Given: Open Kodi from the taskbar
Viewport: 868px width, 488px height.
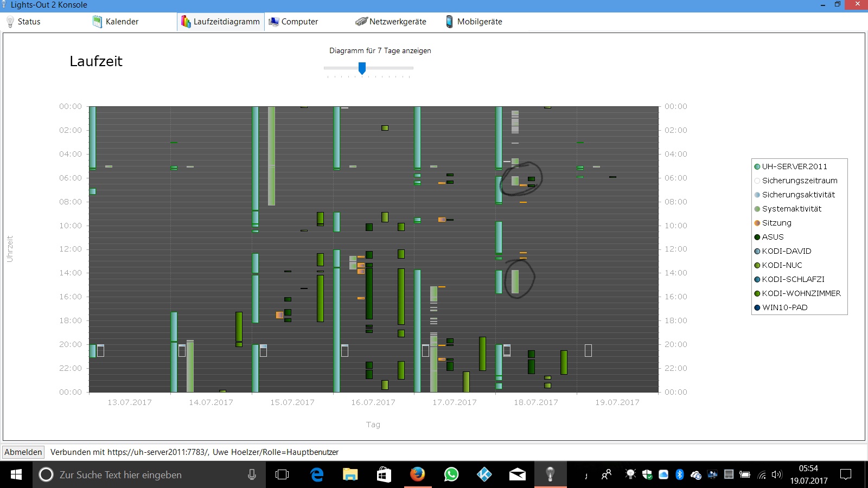Looking at the screenshot, I should (484, 474).
